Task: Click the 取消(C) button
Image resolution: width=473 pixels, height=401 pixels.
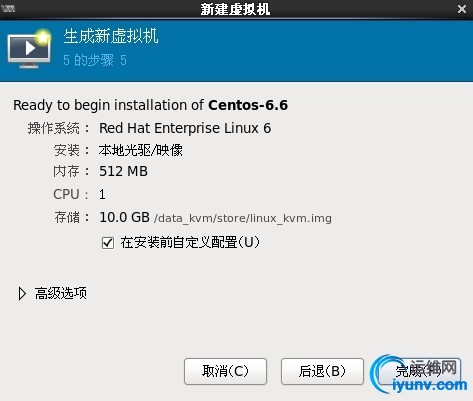Action: [x=225, y=371]
